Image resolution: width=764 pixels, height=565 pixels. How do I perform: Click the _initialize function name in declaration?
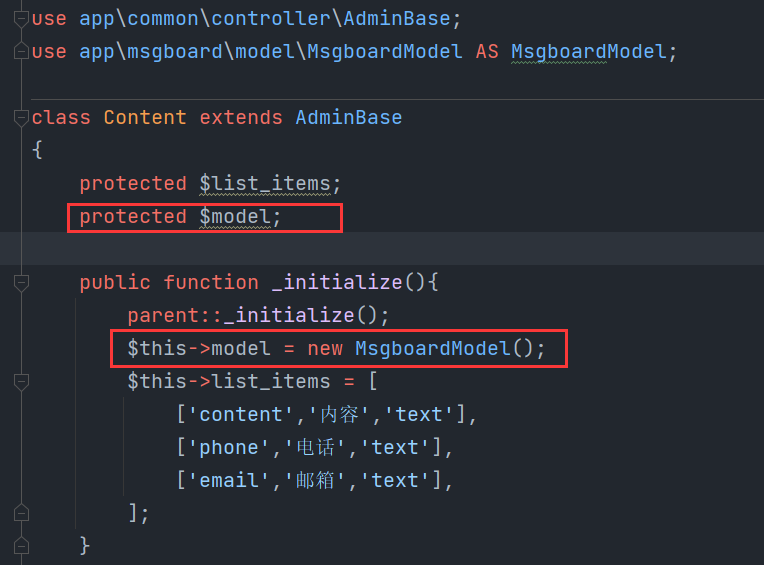pos(337,282)
